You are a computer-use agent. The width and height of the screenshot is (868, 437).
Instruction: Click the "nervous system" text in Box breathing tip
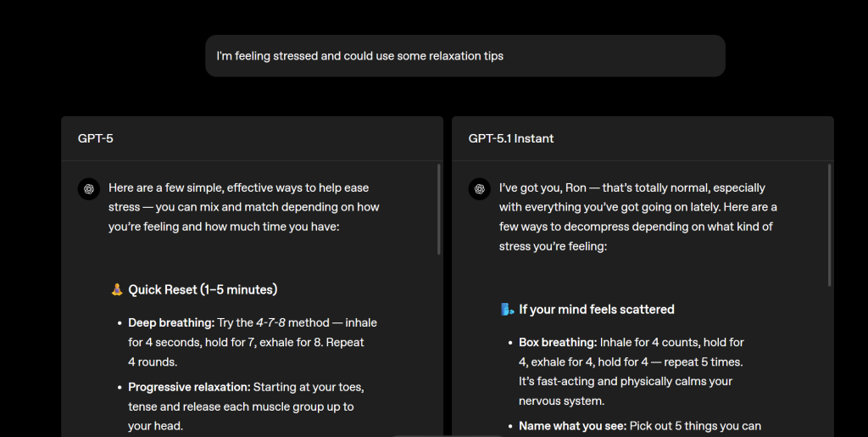[558, 401]
